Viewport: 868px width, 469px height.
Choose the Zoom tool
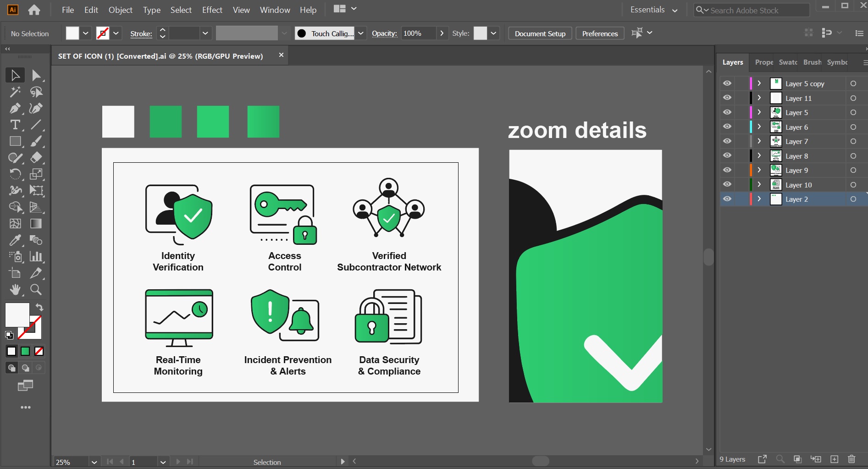[x=36, y=289]
